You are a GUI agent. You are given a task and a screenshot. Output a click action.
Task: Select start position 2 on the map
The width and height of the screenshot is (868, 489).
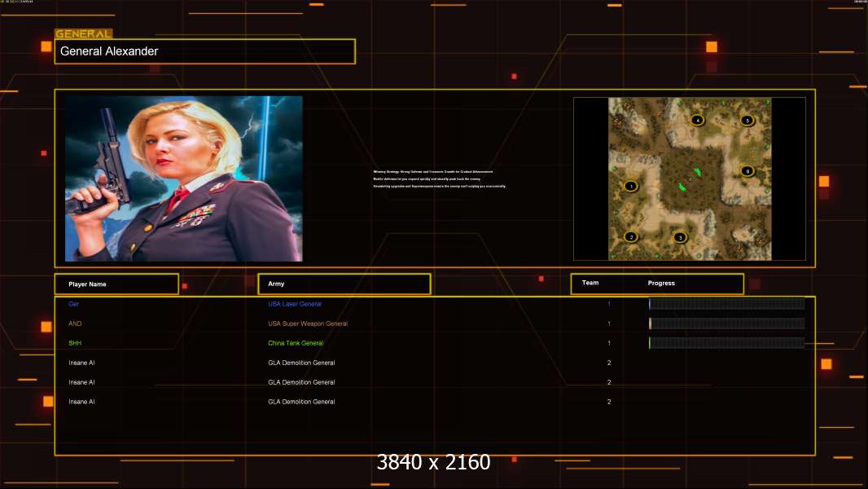coord(631,237)
